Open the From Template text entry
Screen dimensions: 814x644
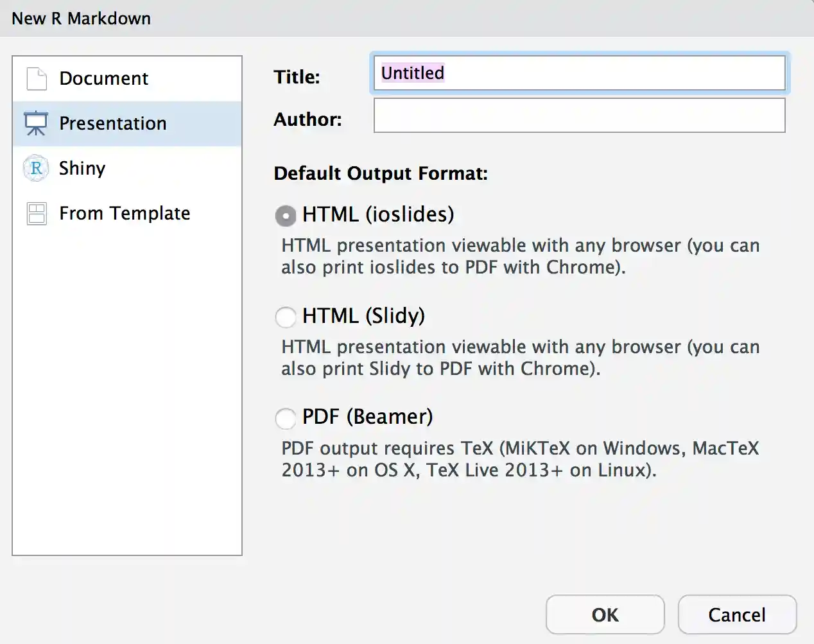(125, 213)
